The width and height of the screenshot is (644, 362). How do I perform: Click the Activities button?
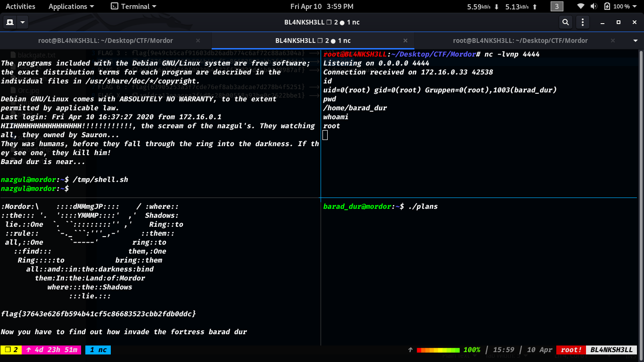(20, 7)
